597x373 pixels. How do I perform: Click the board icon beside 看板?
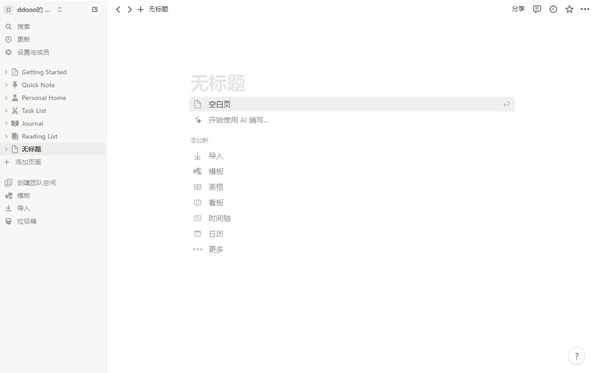198,203
